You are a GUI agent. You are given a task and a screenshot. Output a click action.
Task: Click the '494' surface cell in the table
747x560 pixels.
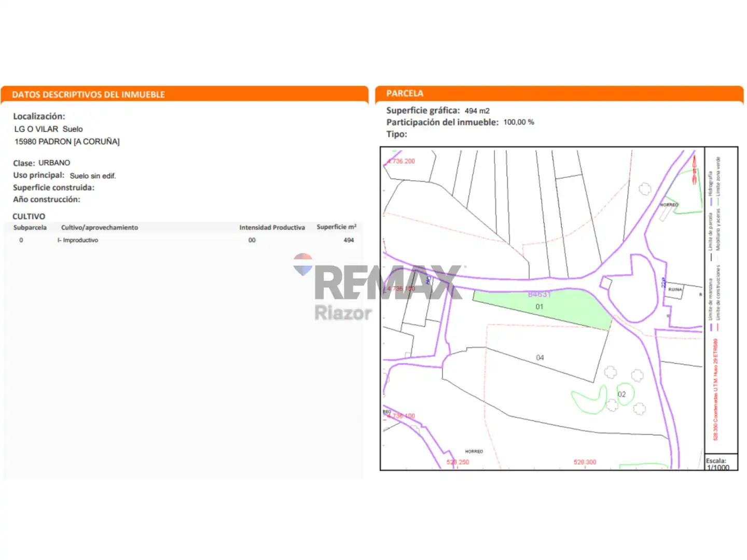(349, 240)
